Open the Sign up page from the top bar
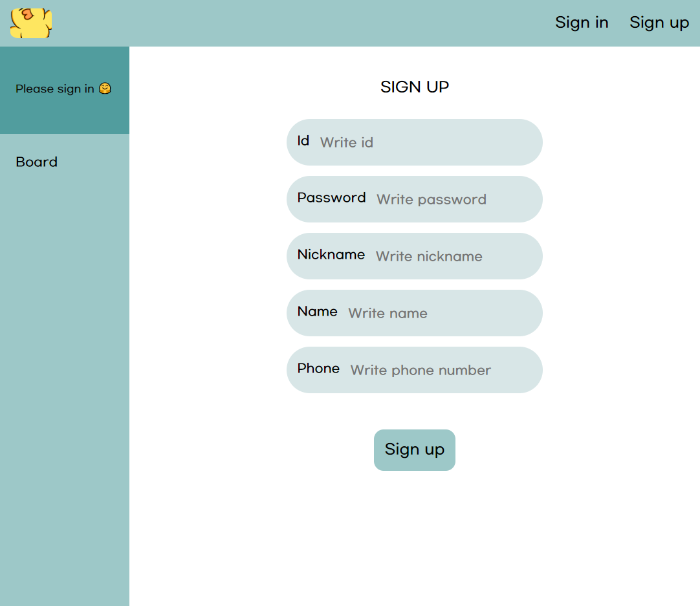700x606 pixels. (659, 23)
